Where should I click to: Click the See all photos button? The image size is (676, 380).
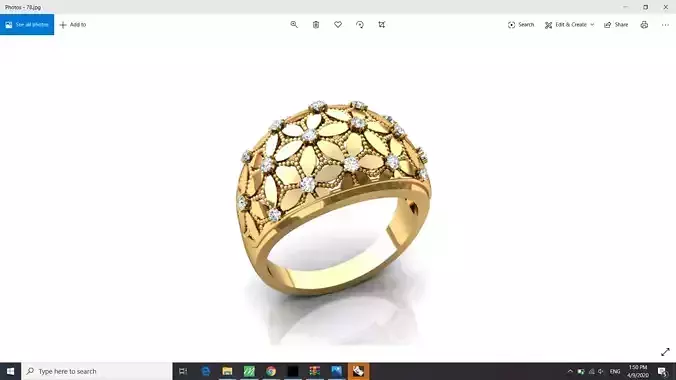pos(27,25)
